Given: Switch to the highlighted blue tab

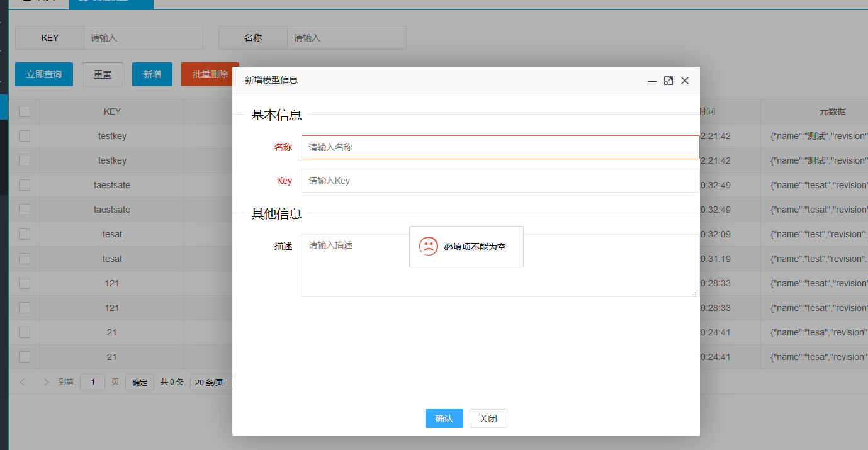Looking at the screenshot, I should [111, 4].
